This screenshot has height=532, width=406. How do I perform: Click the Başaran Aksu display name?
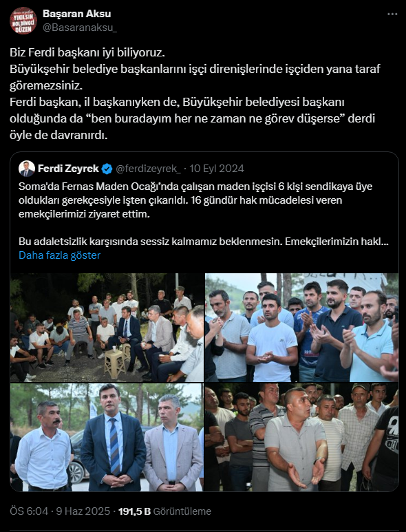[x=76, y=14]
